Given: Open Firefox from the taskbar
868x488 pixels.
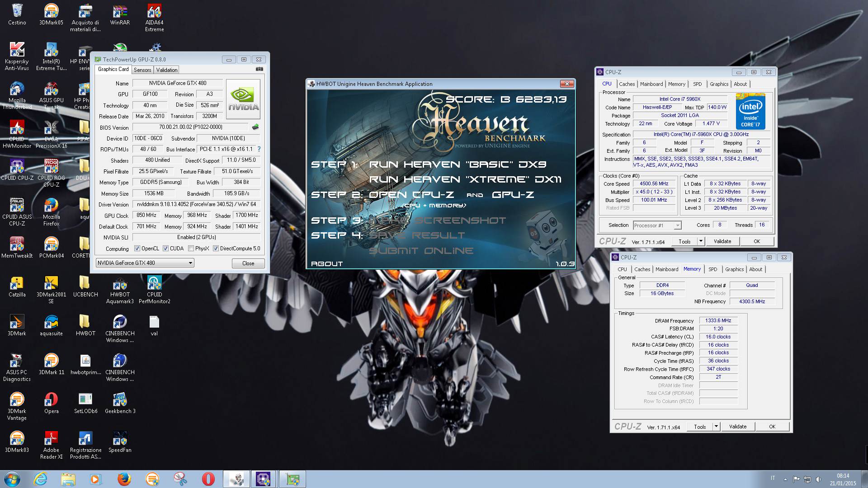Looking at the screenshot, I should [124, 479].
